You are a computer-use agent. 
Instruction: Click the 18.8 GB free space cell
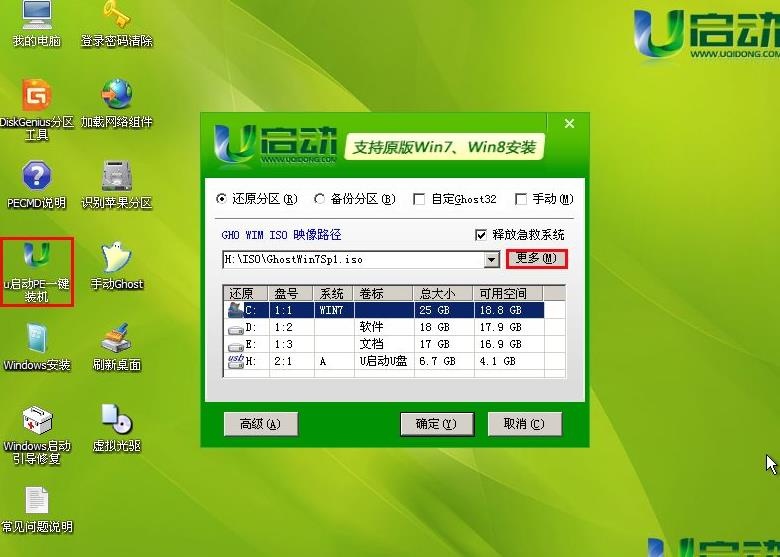coord(509,310)
